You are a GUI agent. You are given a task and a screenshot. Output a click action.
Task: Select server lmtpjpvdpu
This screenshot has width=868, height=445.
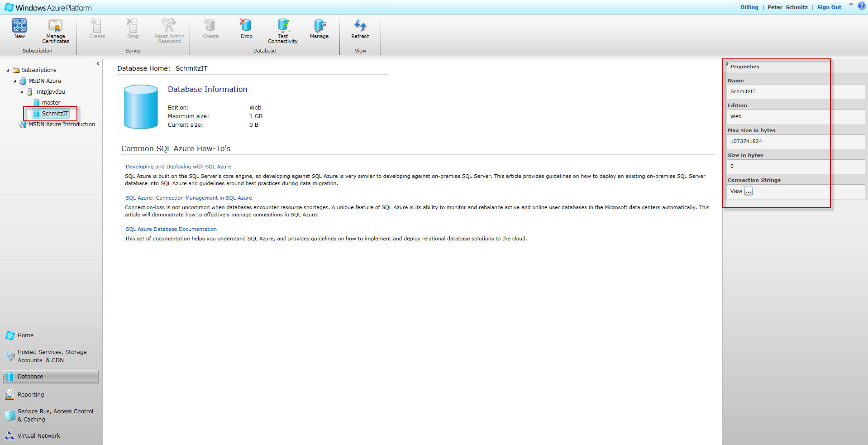[46, 92]
